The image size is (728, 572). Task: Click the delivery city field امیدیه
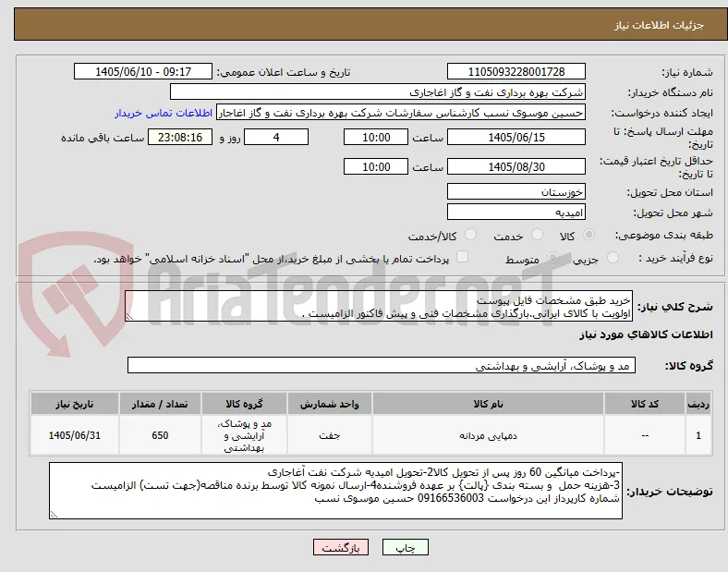coord(516,213)
